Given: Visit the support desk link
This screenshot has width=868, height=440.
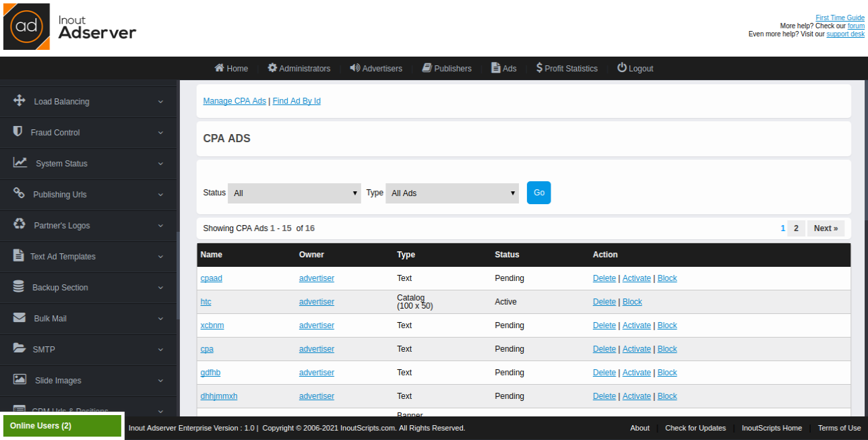Looking at the screenshot, I should 845,34.
